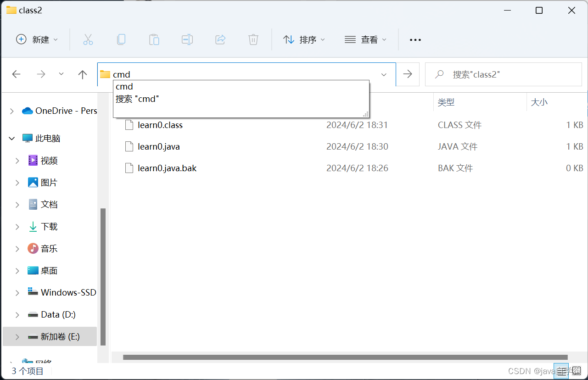Click the Go-to arrow beside address bar
588x380 pixels.
[408, 74]
